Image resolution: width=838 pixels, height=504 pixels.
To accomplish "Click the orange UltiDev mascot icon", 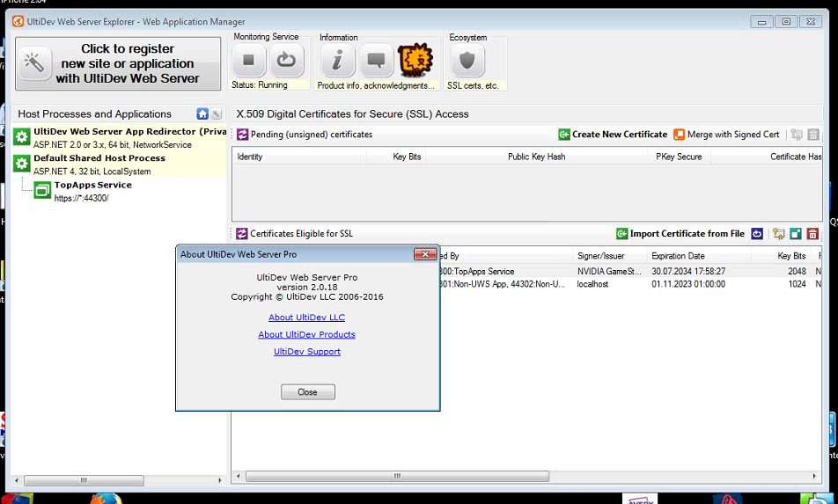I will [415, 61].
